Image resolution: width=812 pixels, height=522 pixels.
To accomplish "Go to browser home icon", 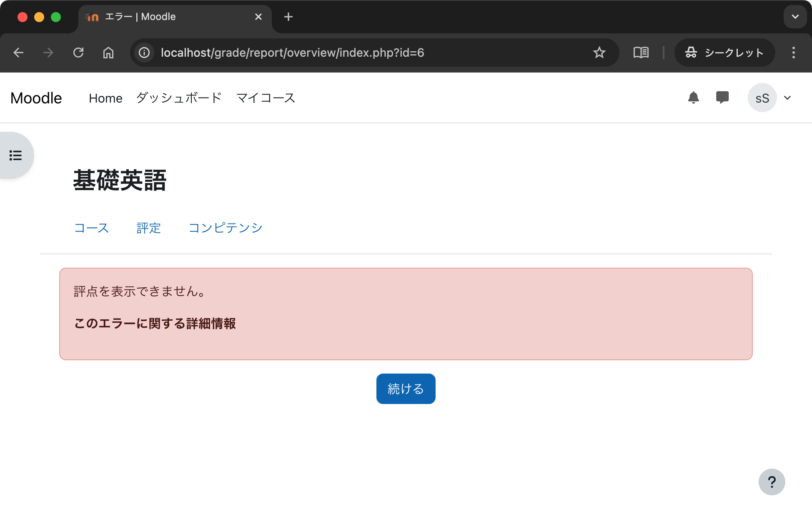I will pos(108,53).
